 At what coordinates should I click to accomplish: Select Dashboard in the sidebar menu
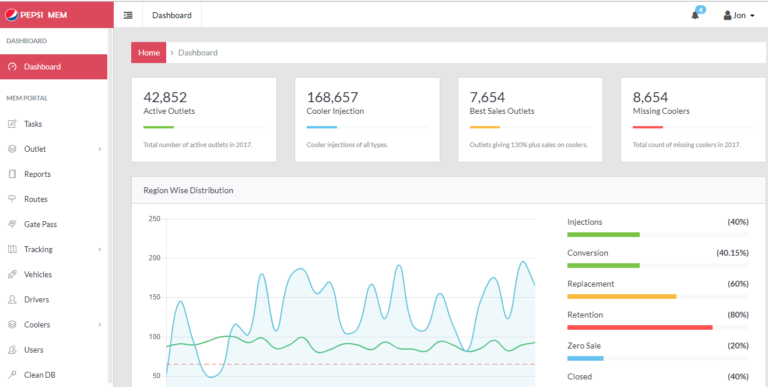tap(53, 67)
